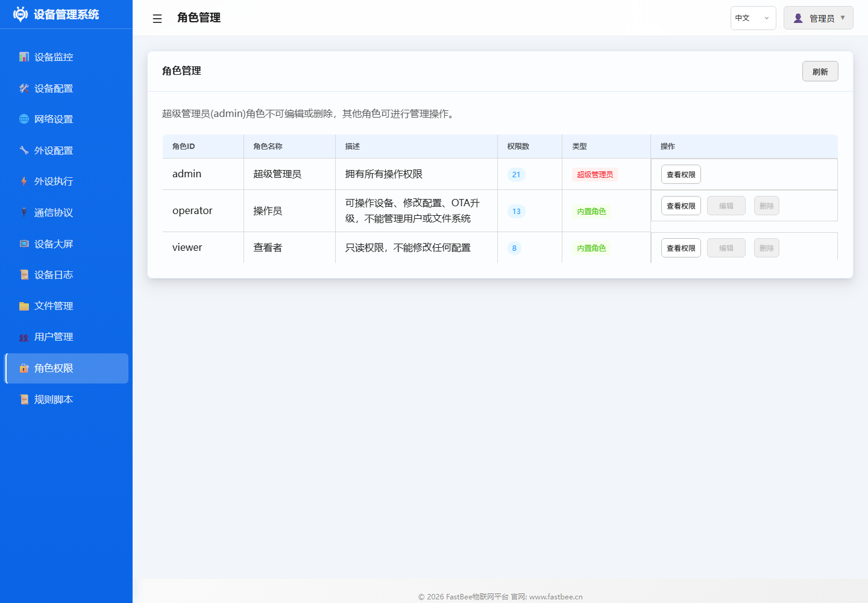
Task: Click the 设备日志 scroll icon in sidebar
Action: coord(24,274)
